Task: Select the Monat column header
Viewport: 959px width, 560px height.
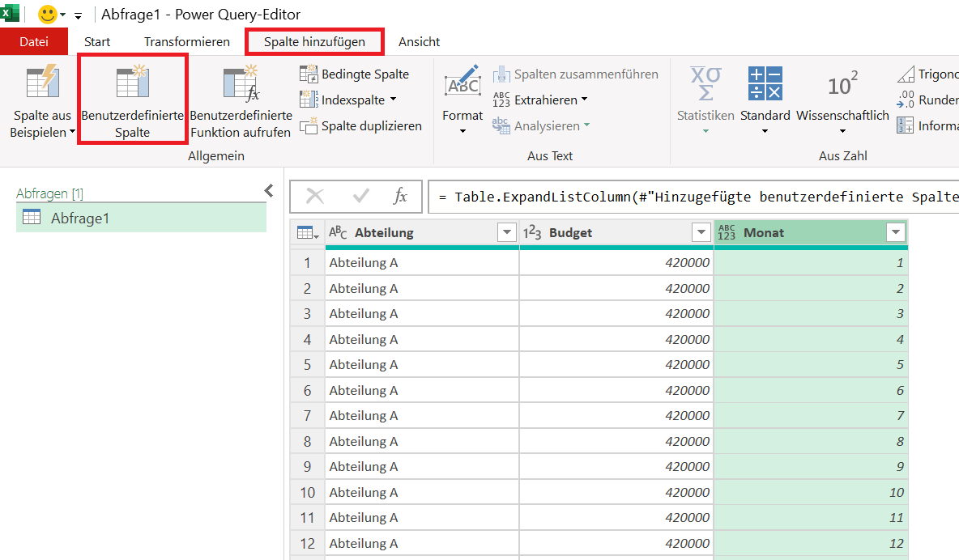Action: tap(811, 233)
